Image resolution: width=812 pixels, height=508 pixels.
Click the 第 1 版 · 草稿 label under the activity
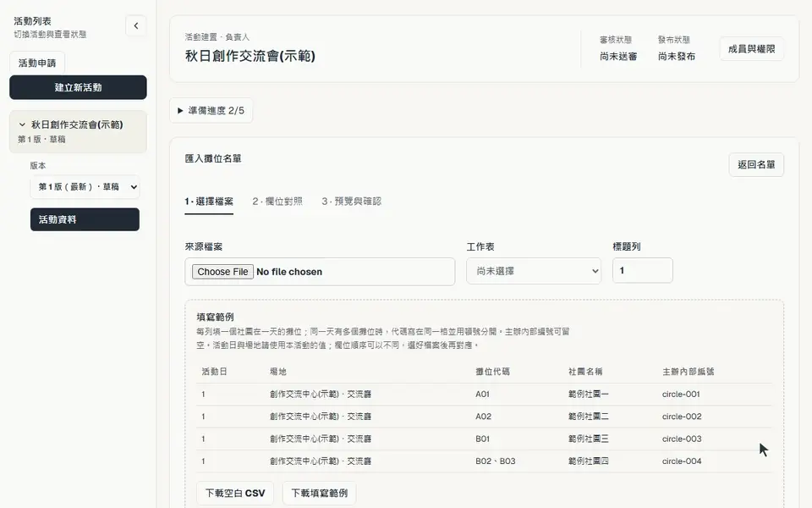click(41, 139)
